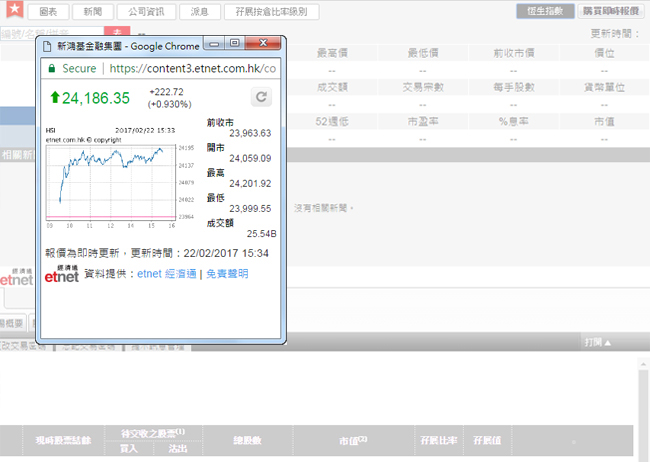The width and height of the screenshot is (650, 462).
Task: Expand the 打開 panel toggle
Action: point(598,343)
